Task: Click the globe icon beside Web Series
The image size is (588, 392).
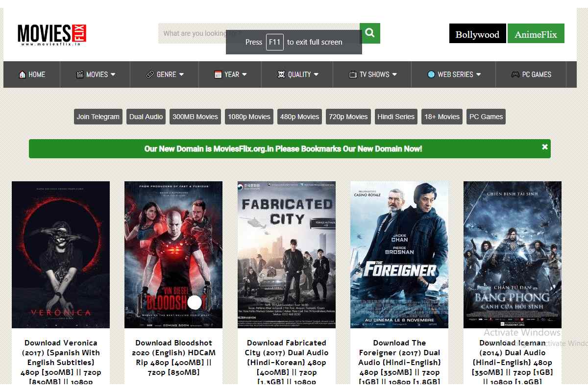Action: 431,74
